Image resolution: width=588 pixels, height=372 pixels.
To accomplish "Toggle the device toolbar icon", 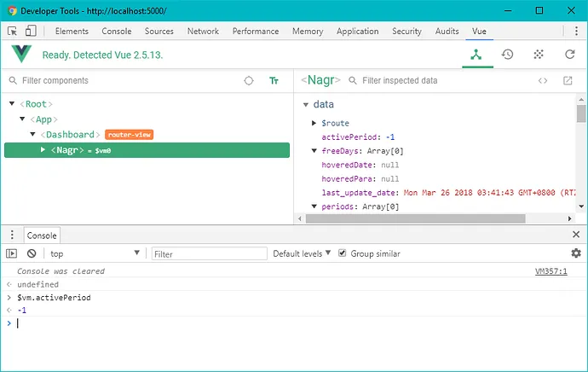I will click(x=31, y=31).
